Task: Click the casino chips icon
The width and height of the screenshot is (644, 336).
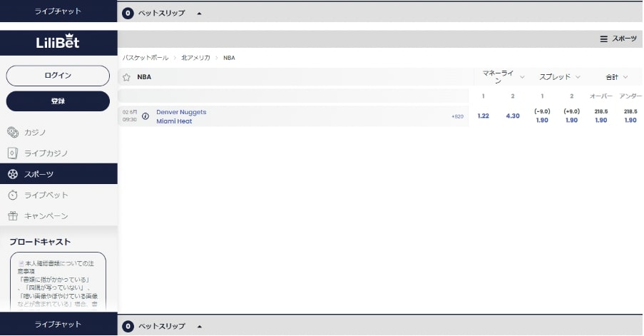Action: (13, 132)
